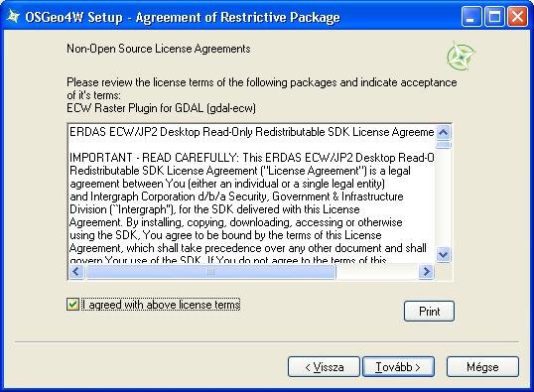Click empty horizontal scrollbar track right of thumb
Image resolution: width=534 pixels, height=392 pixels.
(x=377, y=272)
